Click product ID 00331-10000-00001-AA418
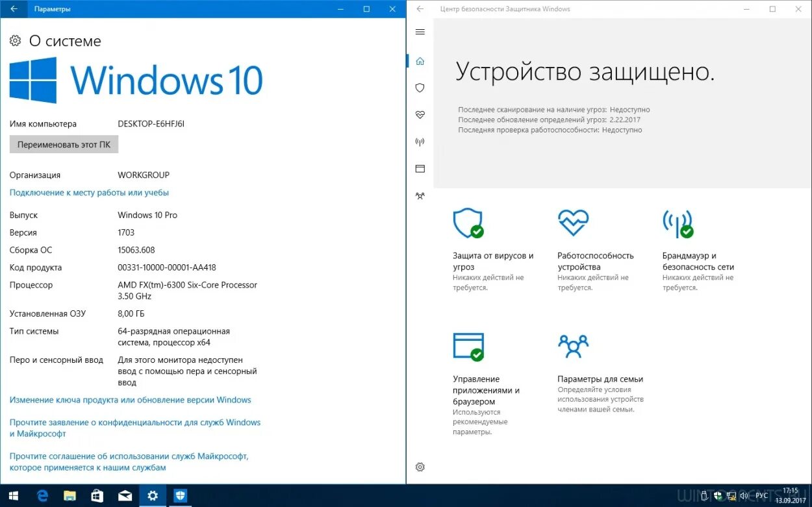Image resolution: width=812 pixels, height=507 pixels. 167,267
